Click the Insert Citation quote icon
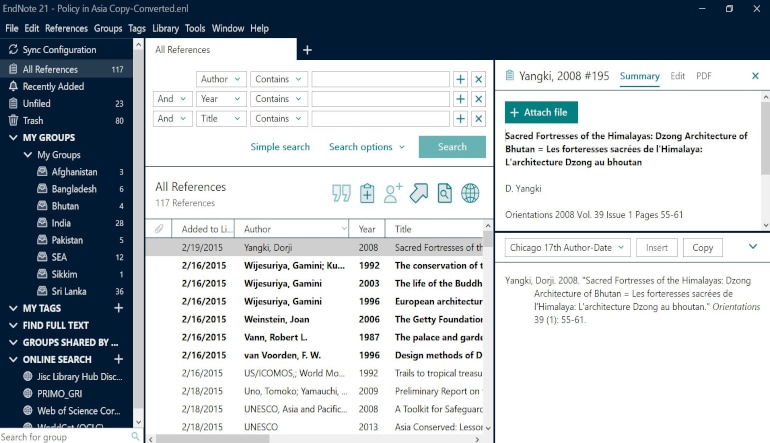Image resolution: width=770 pixels, height=443 pixels. click(341, 193)
